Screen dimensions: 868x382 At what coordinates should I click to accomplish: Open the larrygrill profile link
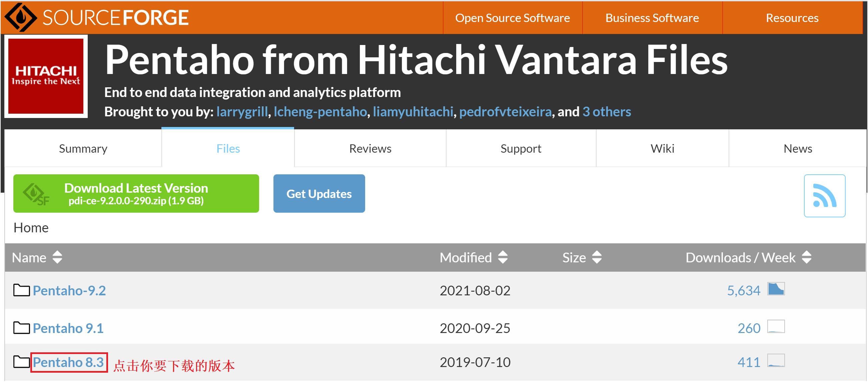click(x=242, y=112)
